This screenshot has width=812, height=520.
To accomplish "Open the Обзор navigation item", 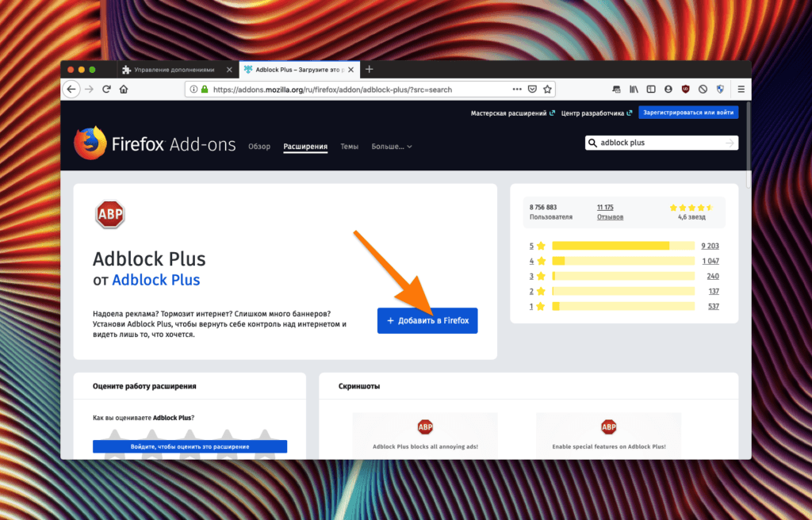I will point(259,147).
